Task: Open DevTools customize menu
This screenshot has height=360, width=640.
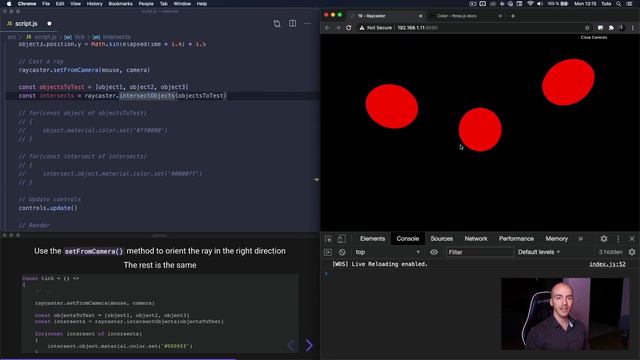Action: 618,239
